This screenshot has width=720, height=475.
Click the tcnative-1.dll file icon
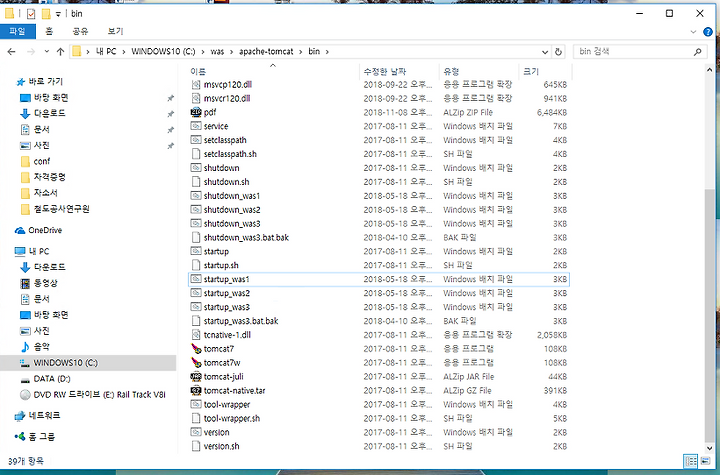click(x=196, y=335)
